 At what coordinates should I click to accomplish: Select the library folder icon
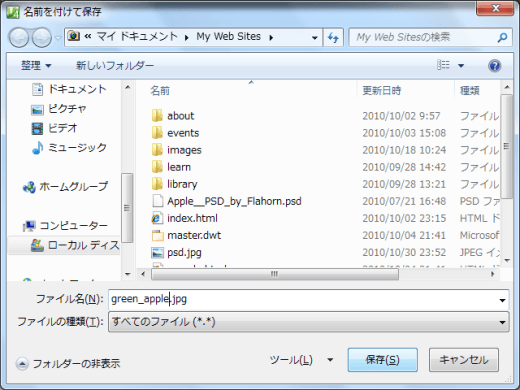click(x=157, y=184)
